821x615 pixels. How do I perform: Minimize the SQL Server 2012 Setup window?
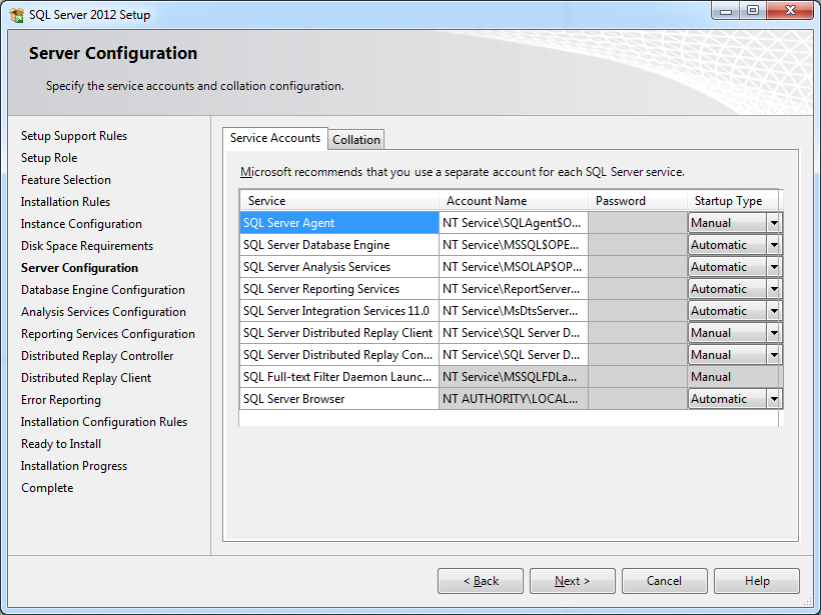tap(726, 10)
